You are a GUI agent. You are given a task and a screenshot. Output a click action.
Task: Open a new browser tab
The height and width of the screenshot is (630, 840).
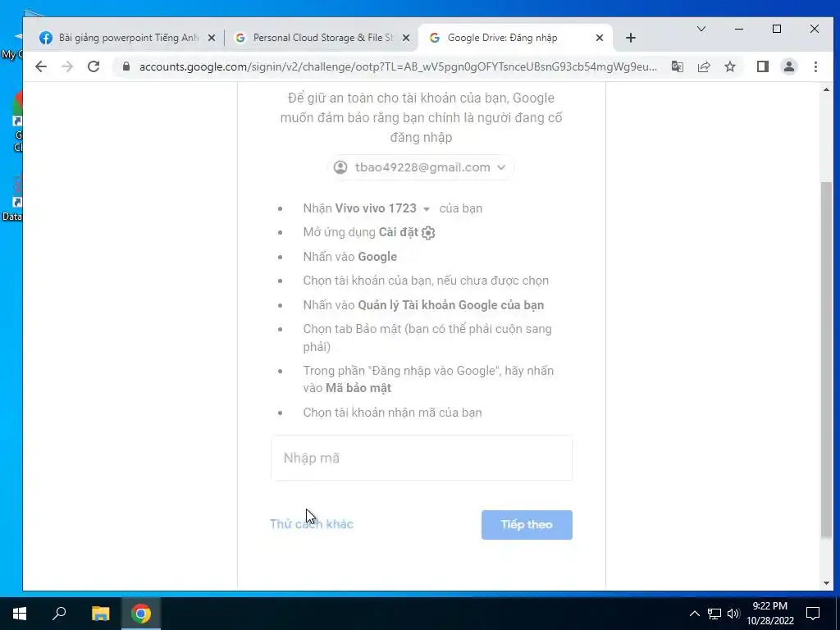[x=631, y=38]
